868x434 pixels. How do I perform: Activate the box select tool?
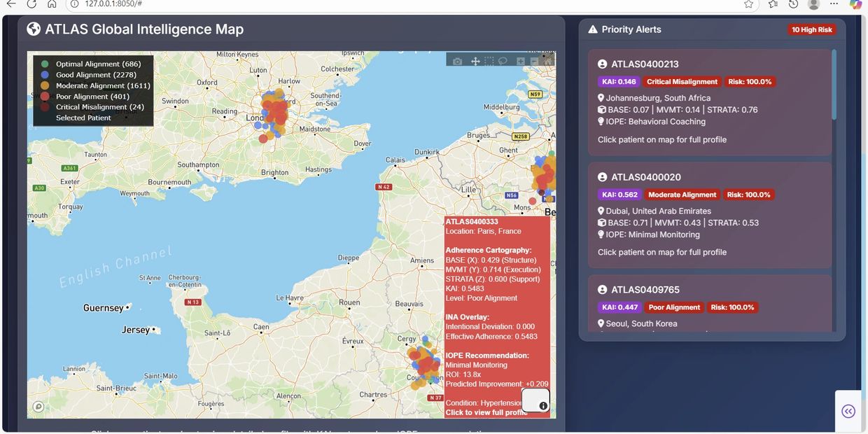[x=489, y=62]
